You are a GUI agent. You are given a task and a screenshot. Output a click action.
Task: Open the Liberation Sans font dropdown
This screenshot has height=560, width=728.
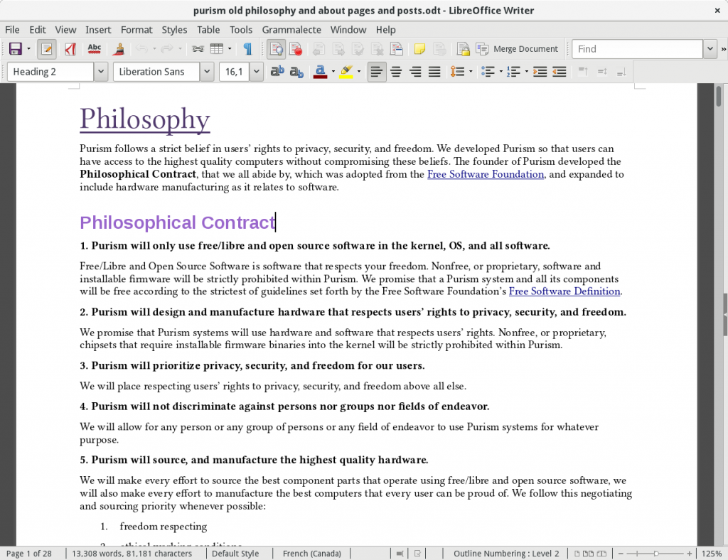[x=207, y=72]
